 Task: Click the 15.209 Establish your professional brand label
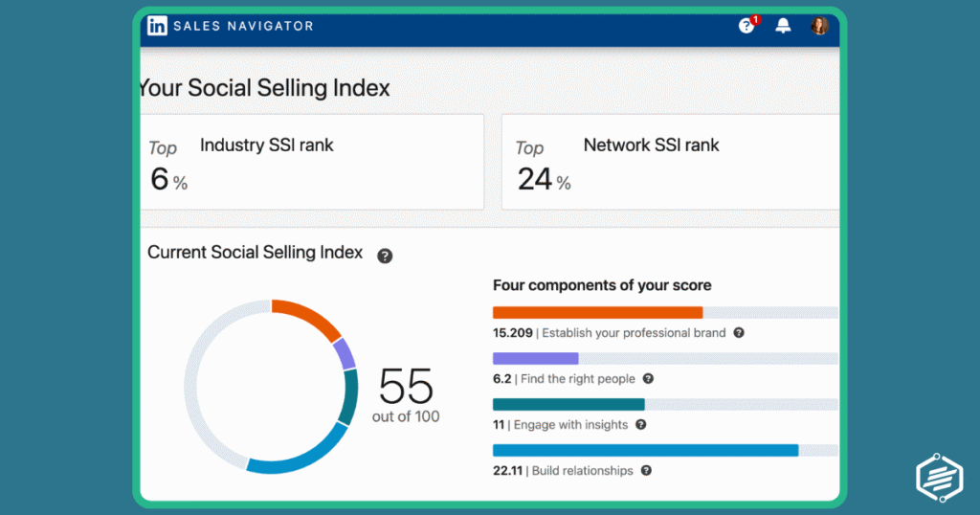pyautogui.click(x=610, y=333)
